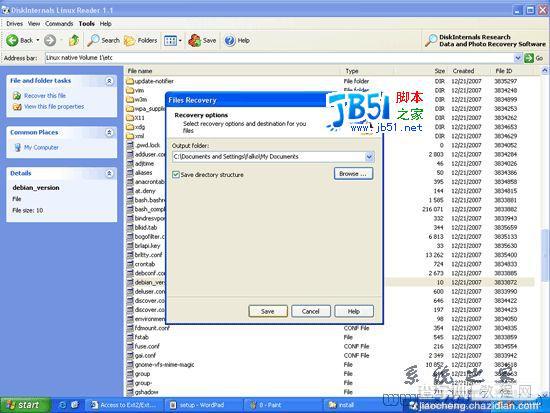The width and height of the screenshot is (550, 413).
Task: Sort by Type column header
Action: pyautogui.click(x=368, y=71)
